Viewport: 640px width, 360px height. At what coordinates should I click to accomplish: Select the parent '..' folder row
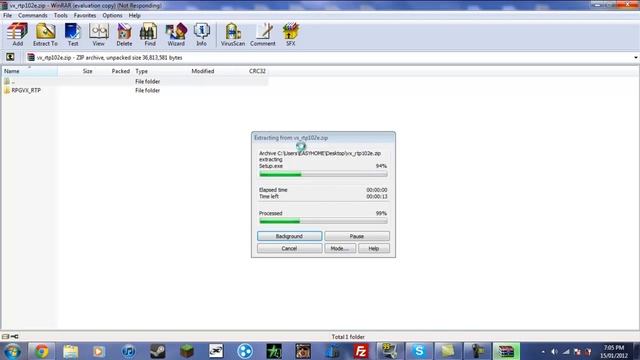pyautogui.click(x=135, y=81)
